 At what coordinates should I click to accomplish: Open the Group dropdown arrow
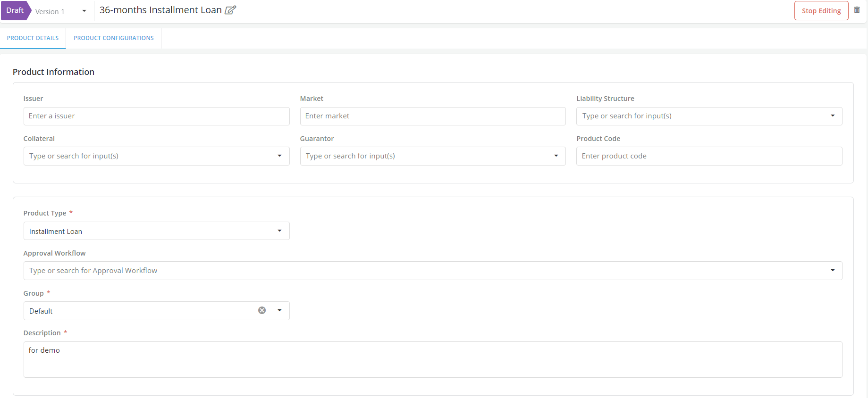click(279, 311)
